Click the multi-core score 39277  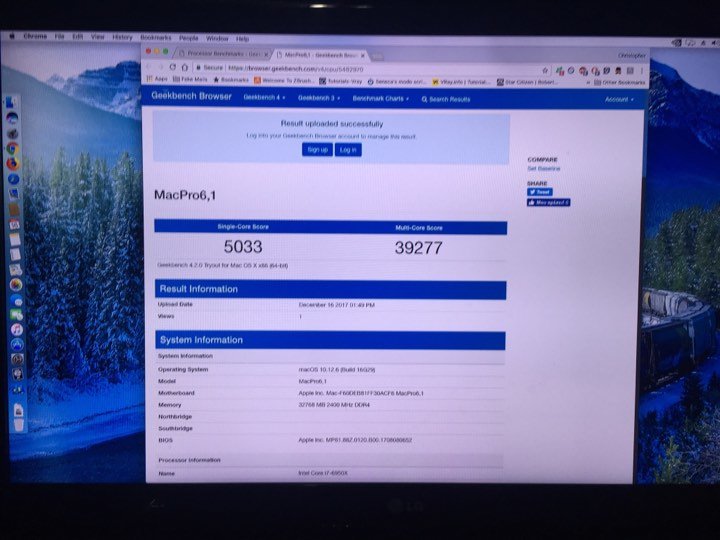pyautogui.click(x=418, y=248)
